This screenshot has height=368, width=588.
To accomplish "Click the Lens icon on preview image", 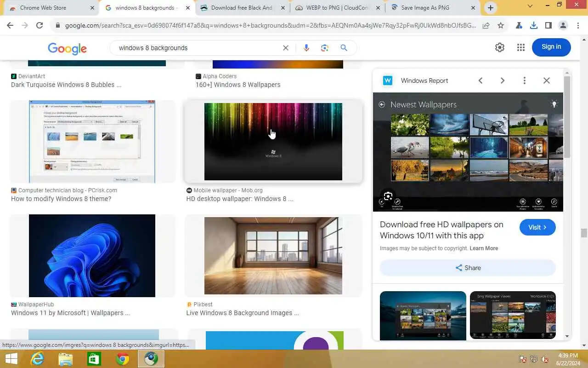I will 388,196.
